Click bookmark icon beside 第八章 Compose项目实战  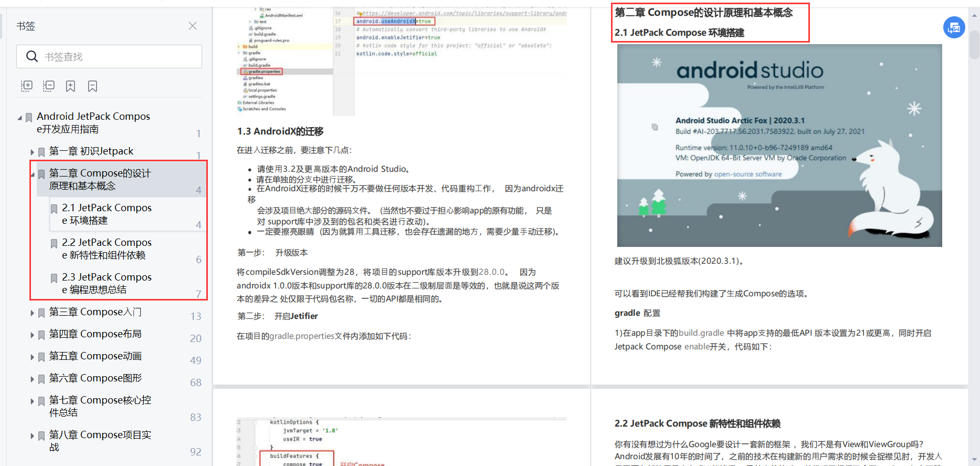pyautogui.click(x=41, y=436)
